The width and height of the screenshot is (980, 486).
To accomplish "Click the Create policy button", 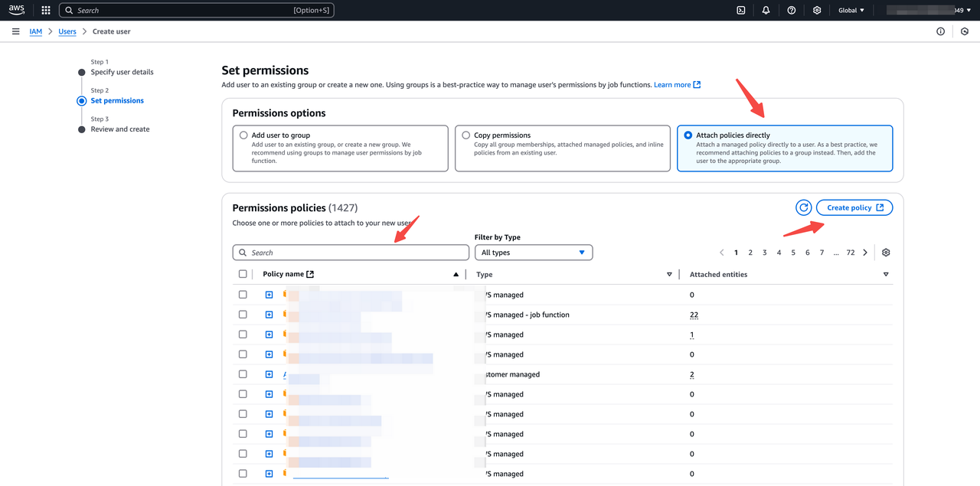I will click(854, 207).
